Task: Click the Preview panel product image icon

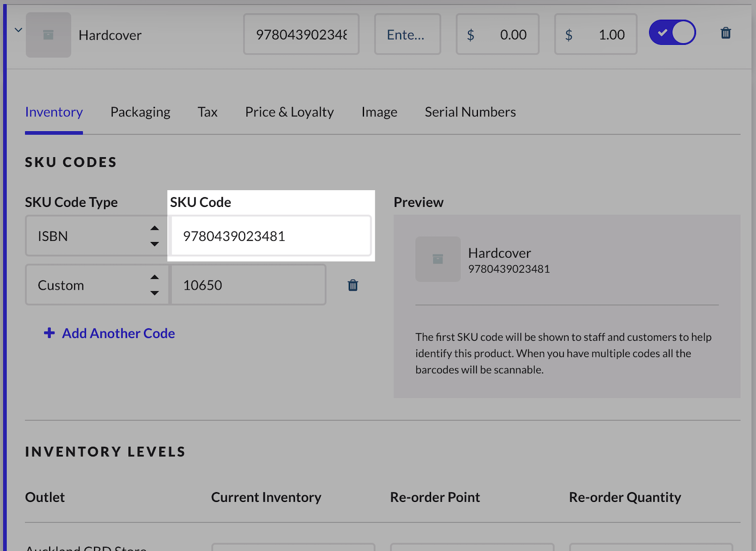Action: pos(438,259)
